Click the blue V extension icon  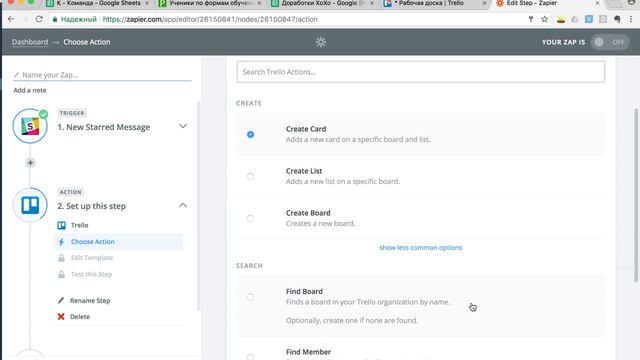589,19
